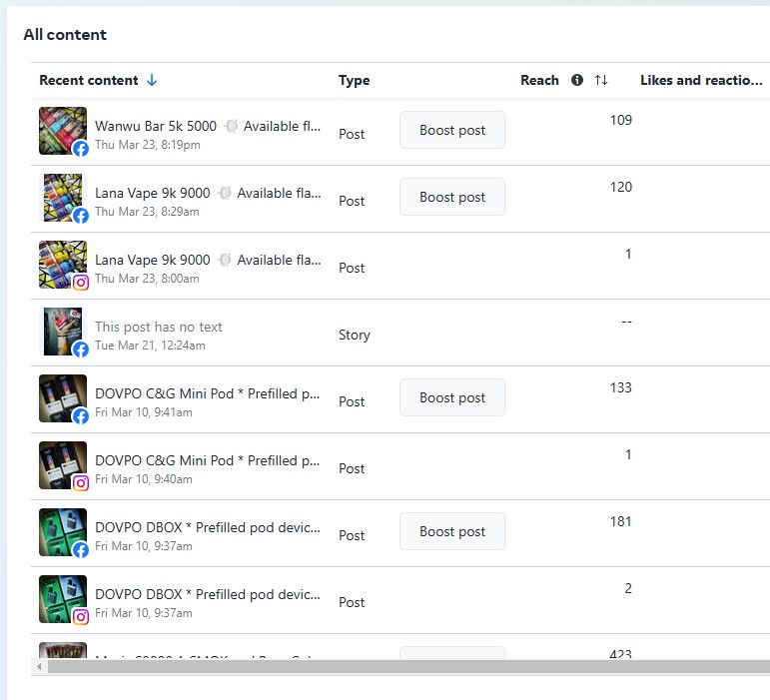Viewport: 770px width, 700px height.
Task: Click reach value 181
Action: (621, 521)
